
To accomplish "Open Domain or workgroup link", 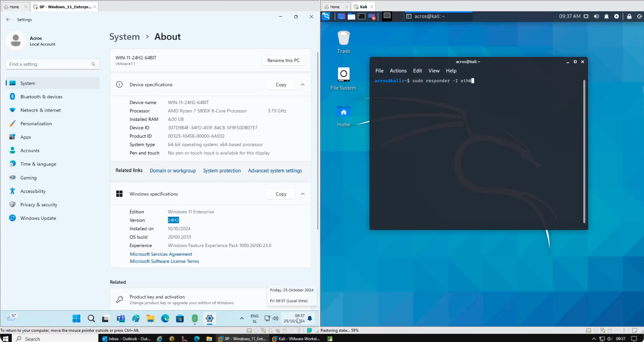I will tap(173, 171).
